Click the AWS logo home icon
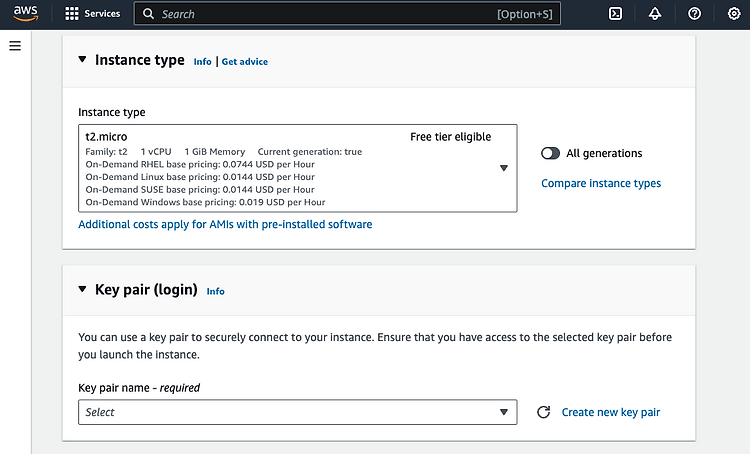Image resolution: width=750 pixels, height=454 pixels. [25, 13]
